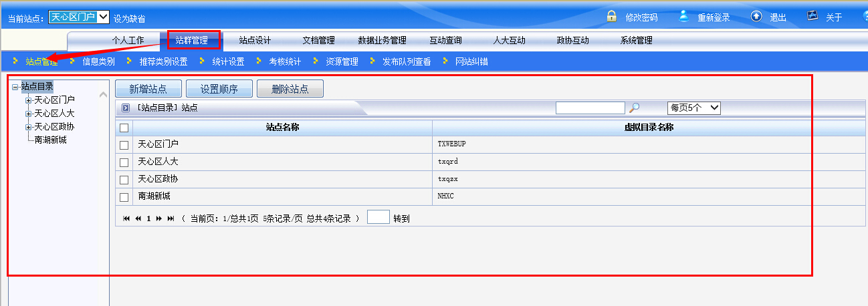Image resolution: width=868 pixels, height=306 pixels.
Task: Click the lock icon for 修改密码
Action: point(611,16)
